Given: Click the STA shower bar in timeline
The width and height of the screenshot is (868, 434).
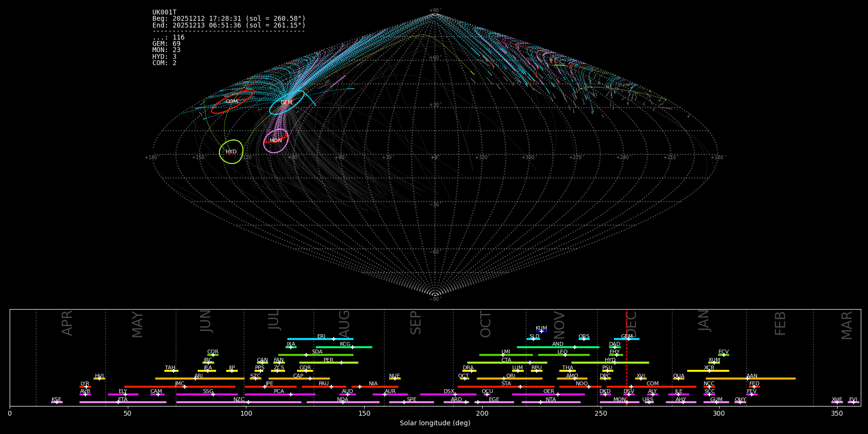Looking at the screenshot, I should (x=506, y=387).
